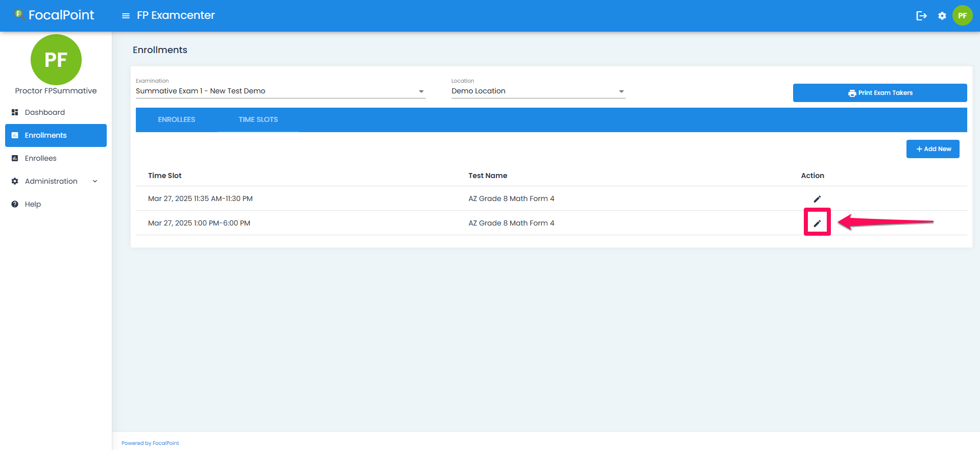Viewport: 980px width, 450px height.
Task: Click the Add New button
Action: pyautogui.click(x=933, y=149)
